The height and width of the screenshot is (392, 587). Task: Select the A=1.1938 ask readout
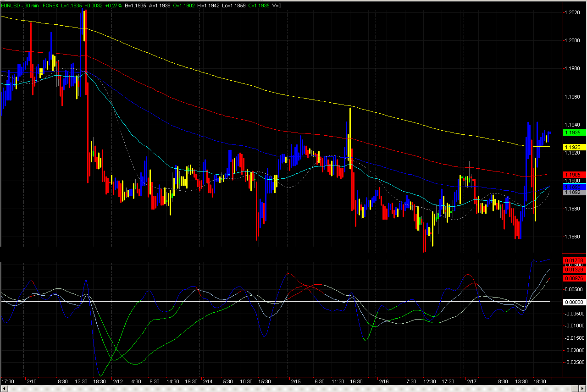coord(159,6)
